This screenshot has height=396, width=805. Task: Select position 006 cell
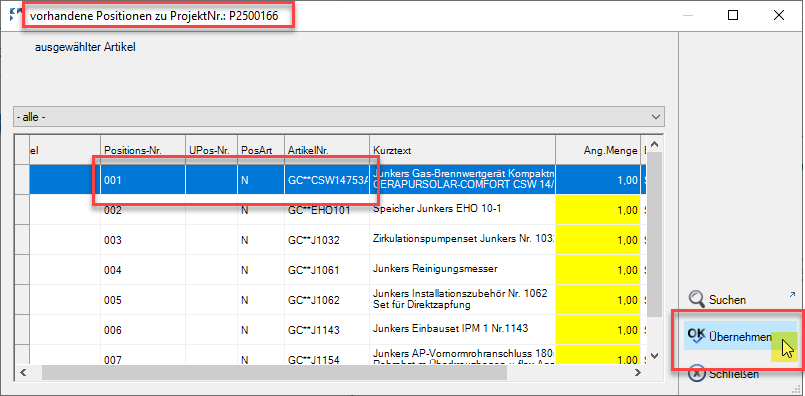tap(142, 329)
